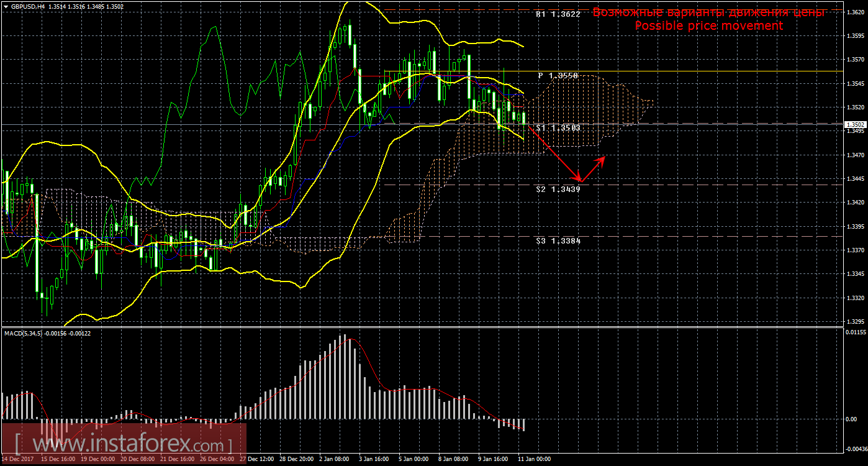Click the 1.3470 price axis label
Image resolution: width=868 pixels, height=466 pixels.
tap(855, 155)
